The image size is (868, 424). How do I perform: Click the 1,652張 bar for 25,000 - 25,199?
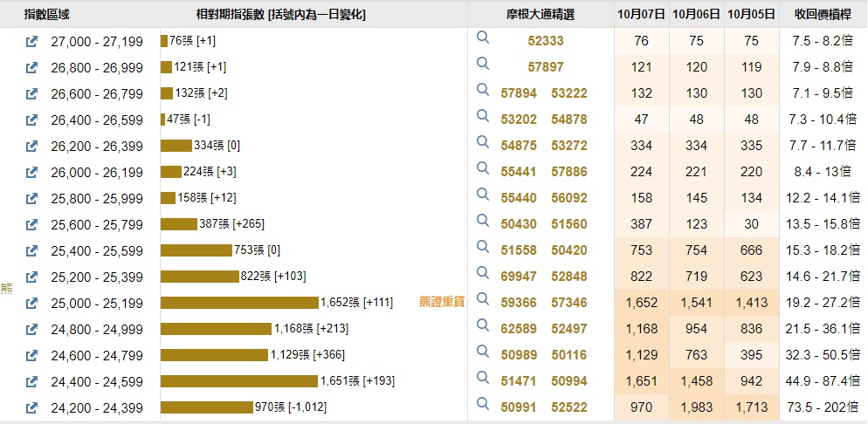239,303
